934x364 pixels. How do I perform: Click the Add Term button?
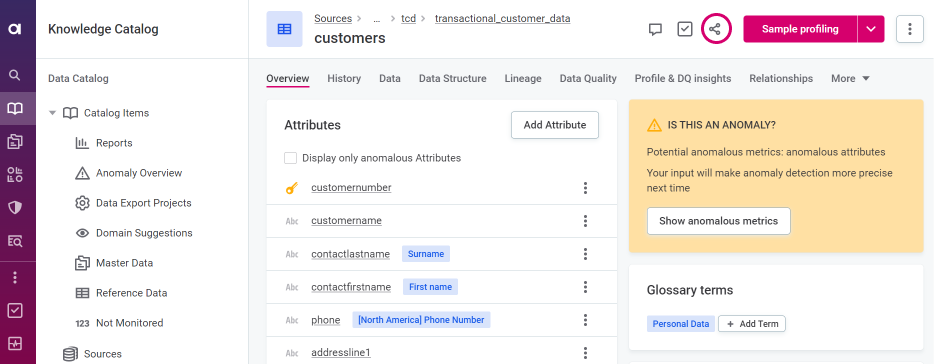(x=752, y=324)
